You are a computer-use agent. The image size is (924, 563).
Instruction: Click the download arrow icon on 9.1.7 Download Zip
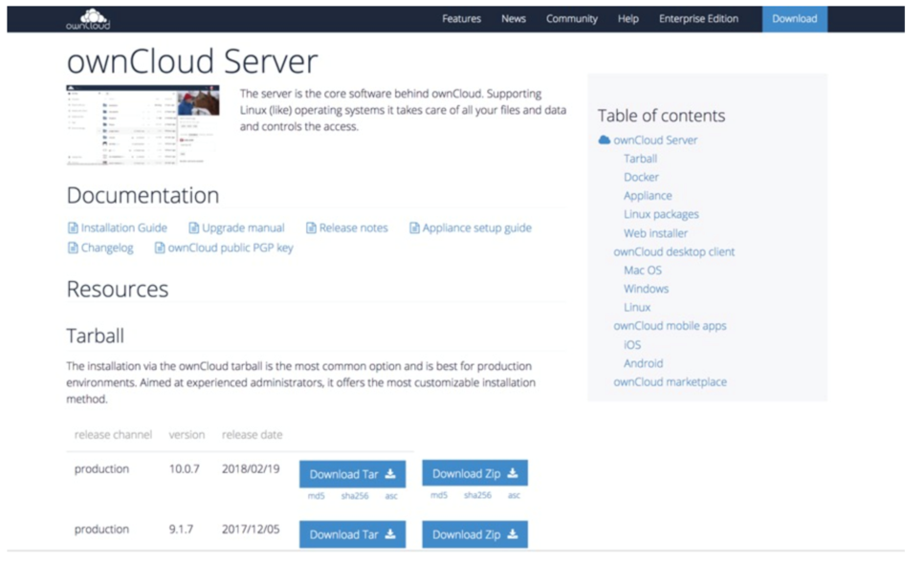(x=513, y=534)
